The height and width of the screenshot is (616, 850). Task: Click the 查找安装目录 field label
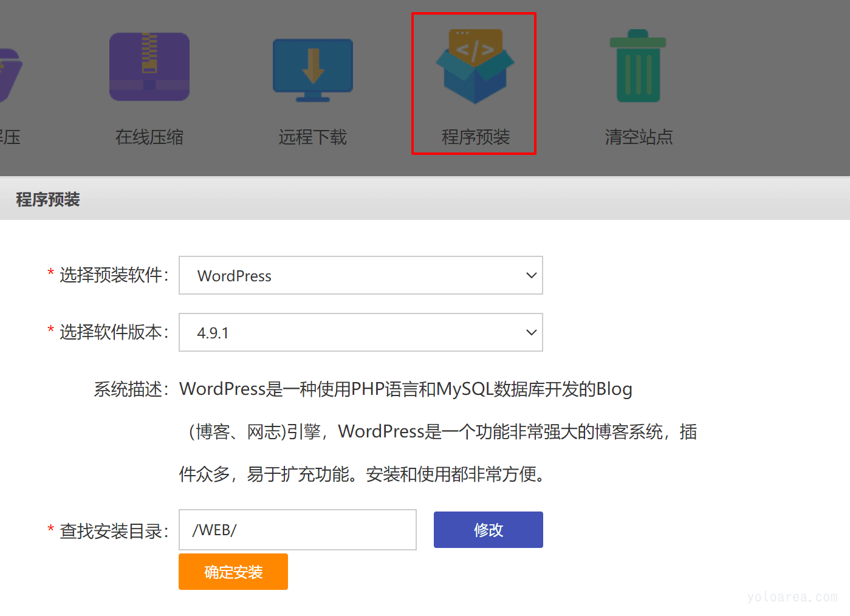tap(114, 532)
